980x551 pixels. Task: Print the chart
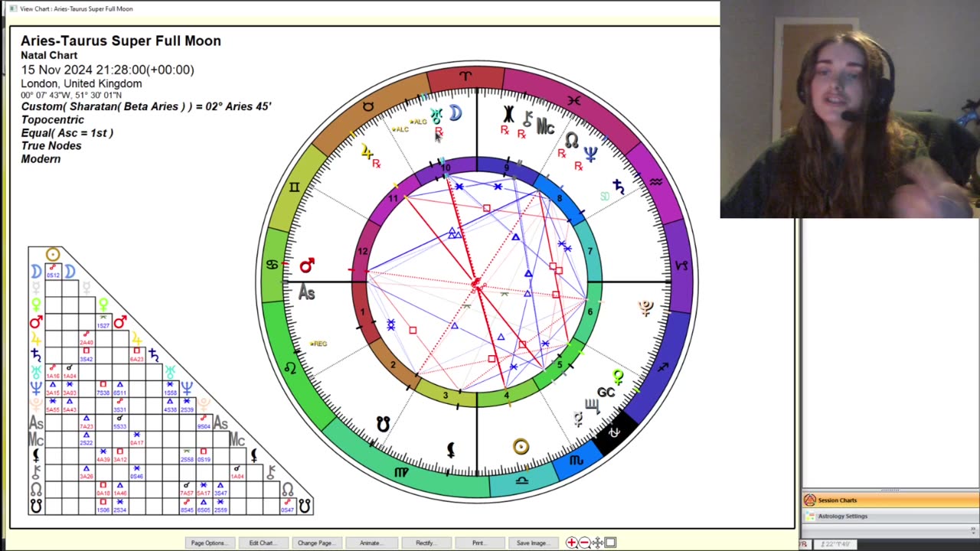point(479,543)
